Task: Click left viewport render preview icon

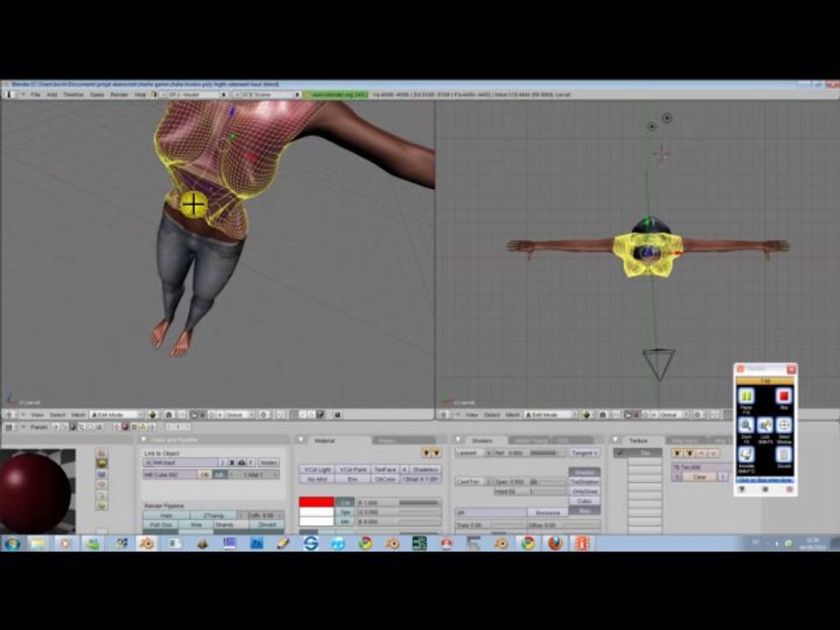Action: [x=338, y=415]
